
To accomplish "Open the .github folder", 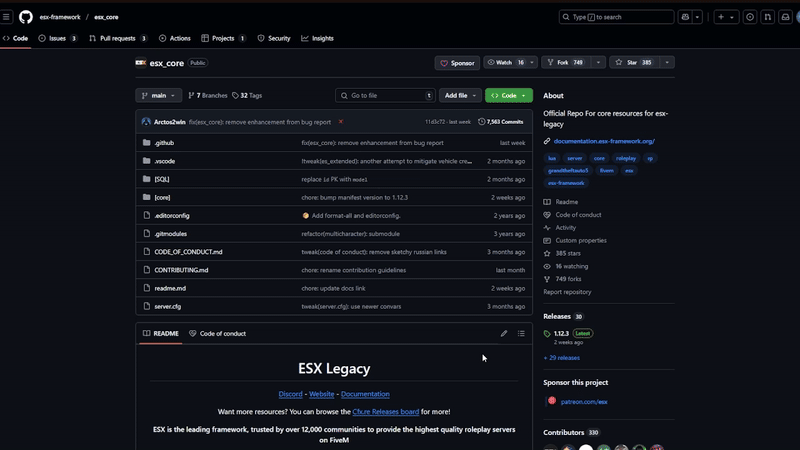I will pos(165,143).
